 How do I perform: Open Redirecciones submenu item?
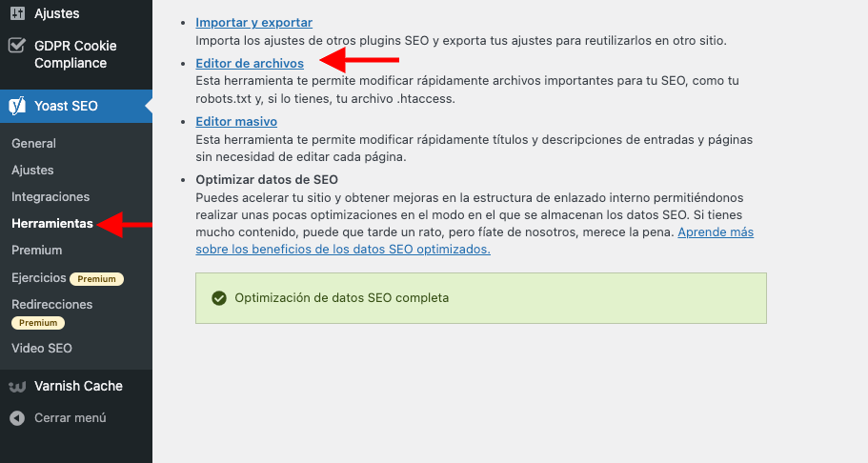52,304
